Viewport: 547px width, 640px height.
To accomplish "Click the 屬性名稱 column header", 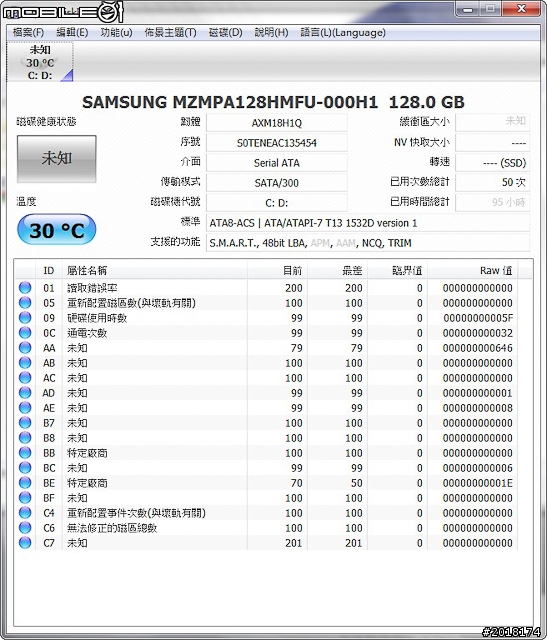I will 154,270.
